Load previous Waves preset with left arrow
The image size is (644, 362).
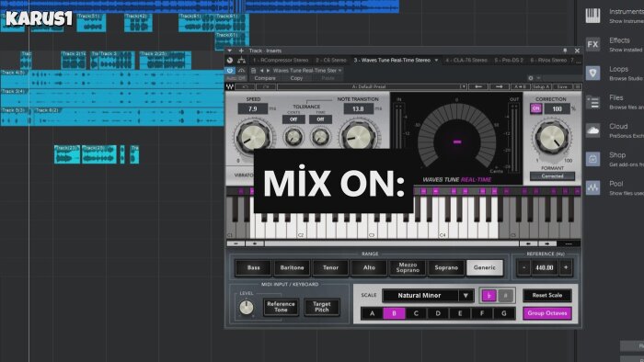[478, 86]
